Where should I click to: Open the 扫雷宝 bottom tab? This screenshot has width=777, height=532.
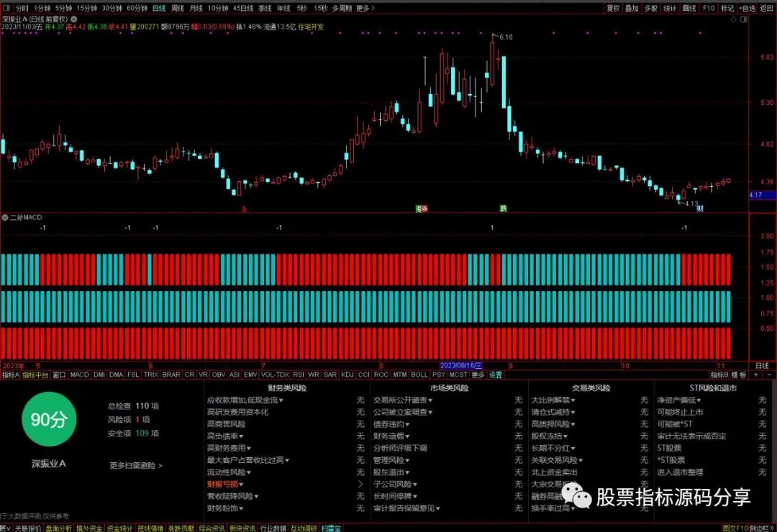(x=331, y=528)
